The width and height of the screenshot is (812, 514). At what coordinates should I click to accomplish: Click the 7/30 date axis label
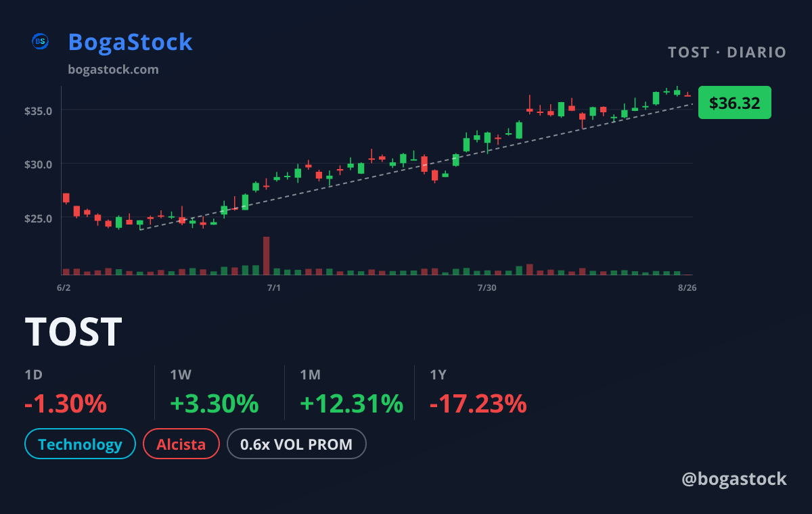click(487, 288)
